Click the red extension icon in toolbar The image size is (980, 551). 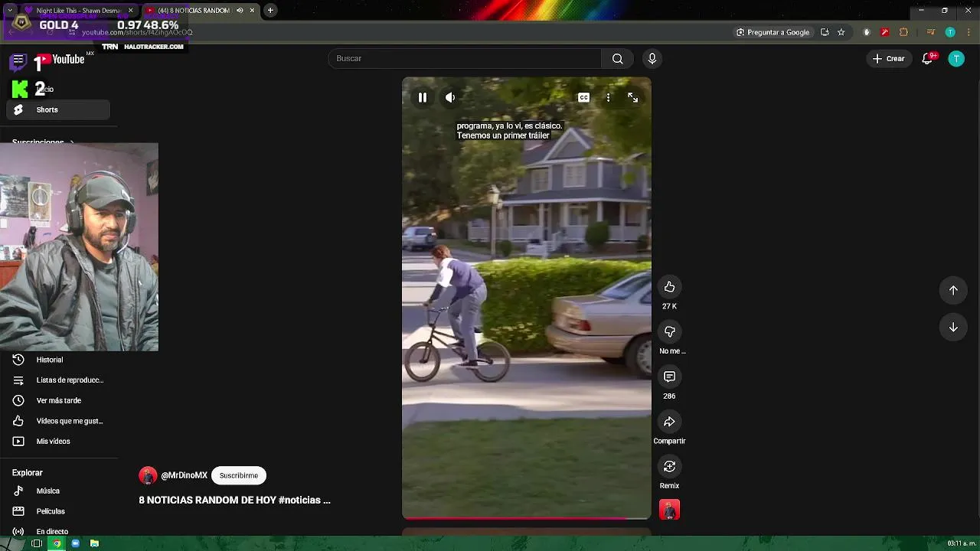[885, 32]
